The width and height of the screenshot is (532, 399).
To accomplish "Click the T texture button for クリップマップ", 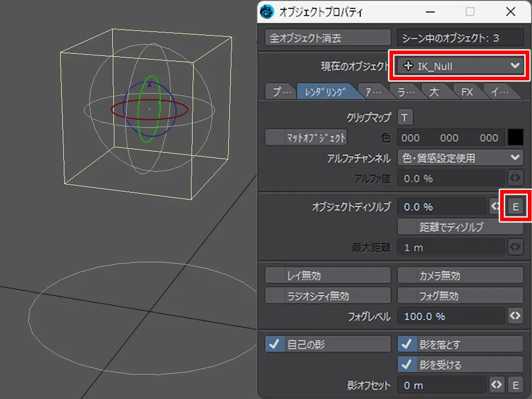I will [x=405, y=117].
